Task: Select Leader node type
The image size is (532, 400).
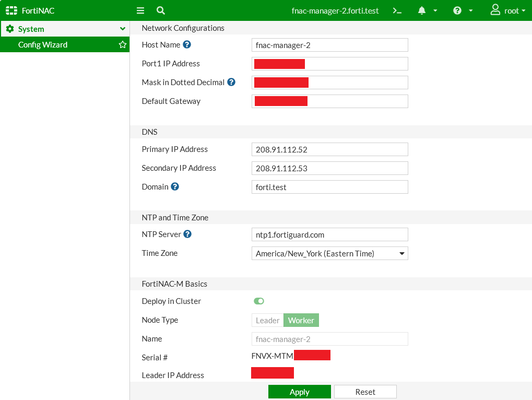Action: (x=268, y=320)
